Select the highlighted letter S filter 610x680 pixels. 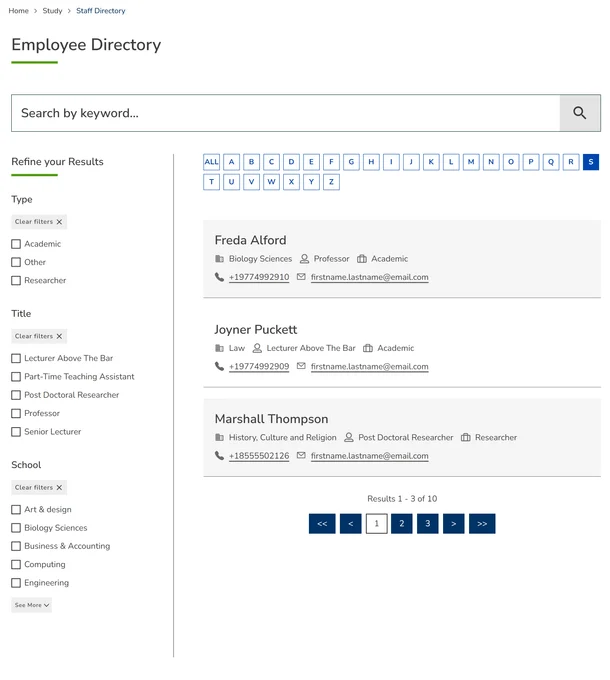click(x=591, y=162)
